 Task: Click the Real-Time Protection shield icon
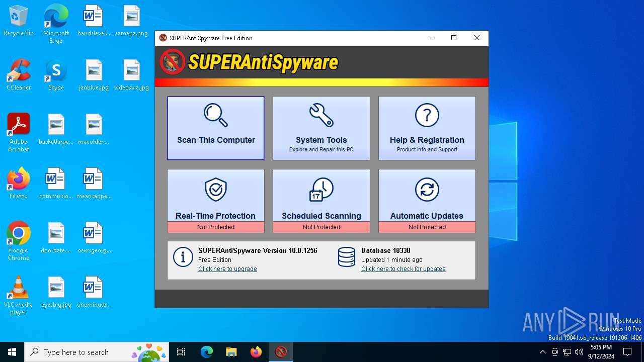click(x=216, y=190)
